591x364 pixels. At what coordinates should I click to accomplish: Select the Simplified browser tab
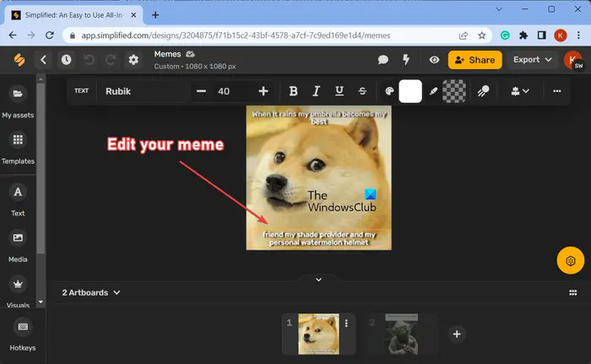click(73, 15)
